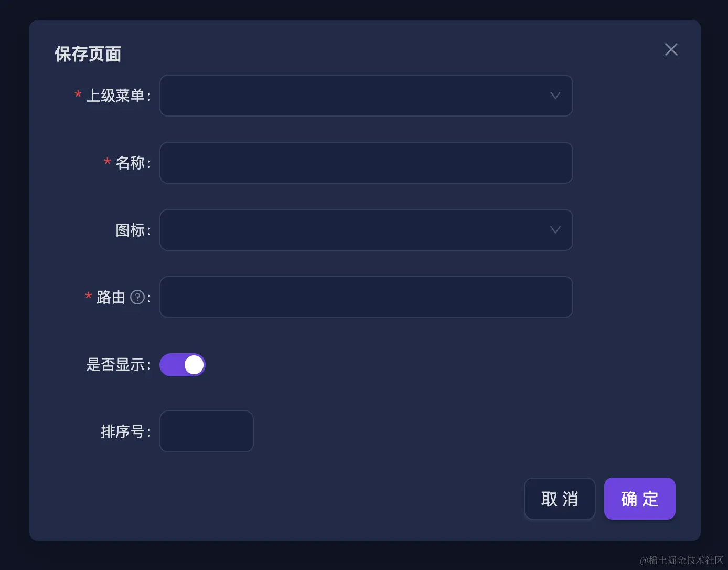This screenshot has width=728, height=570.
Task: Click the 路由 label text
Action: [x=111, y=297]
